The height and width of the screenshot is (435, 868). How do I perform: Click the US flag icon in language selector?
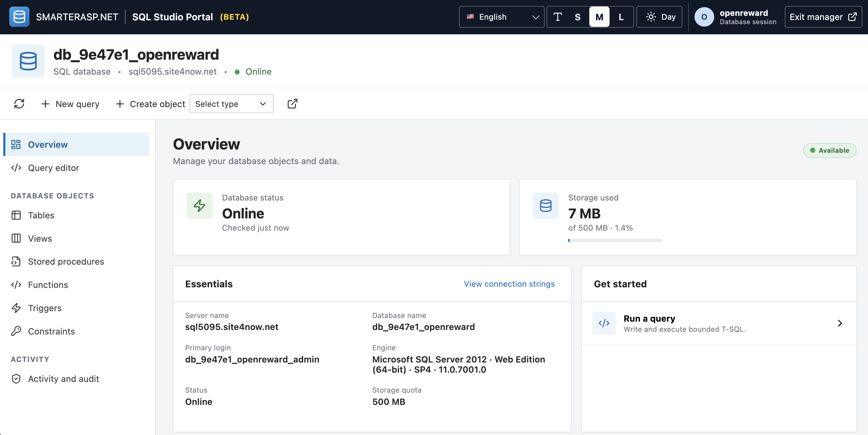point(470,16)
